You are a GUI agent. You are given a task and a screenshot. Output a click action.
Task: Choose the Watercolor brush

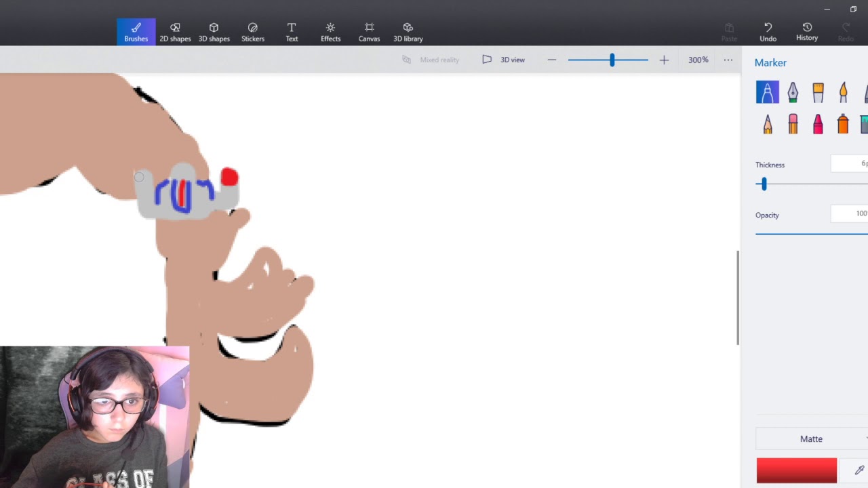(843, 92)
